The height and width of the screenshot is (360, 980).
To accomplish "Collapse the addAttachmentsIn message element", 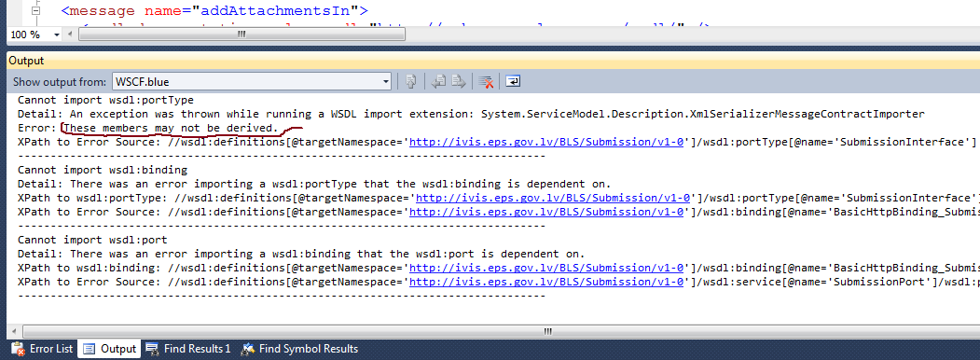I will pos(35,10).
